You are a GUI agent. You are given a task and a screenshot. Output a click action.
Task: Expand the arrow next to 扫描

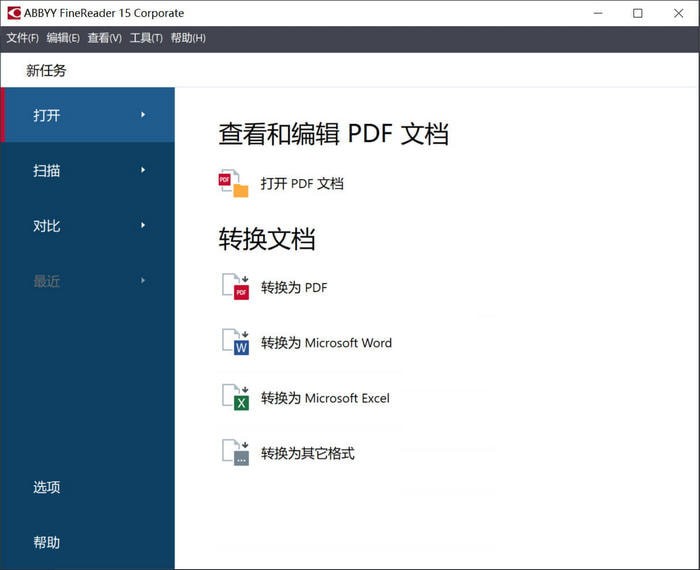point(143,170)
